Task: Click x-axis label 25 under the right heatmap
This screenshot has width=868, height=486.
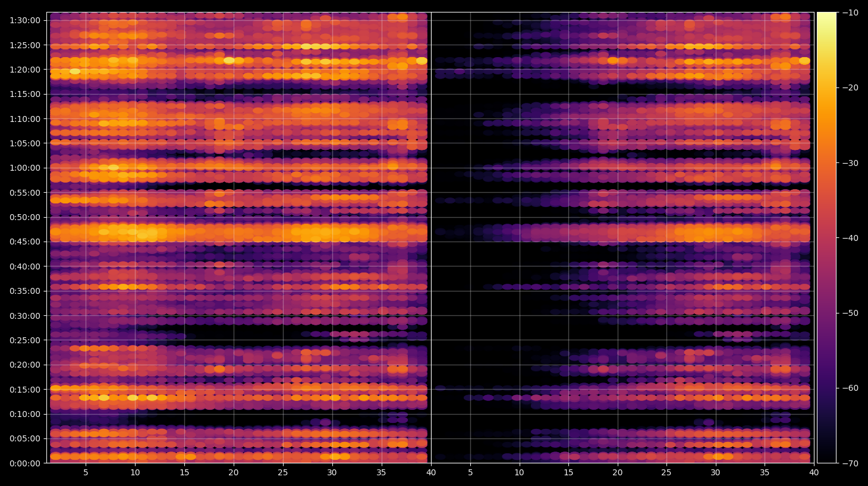Action: 666,473
